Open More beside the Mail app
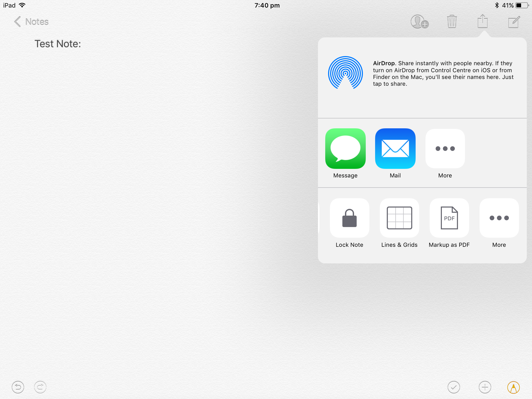This screenshot has width=532, height=399. click(445, 149)
